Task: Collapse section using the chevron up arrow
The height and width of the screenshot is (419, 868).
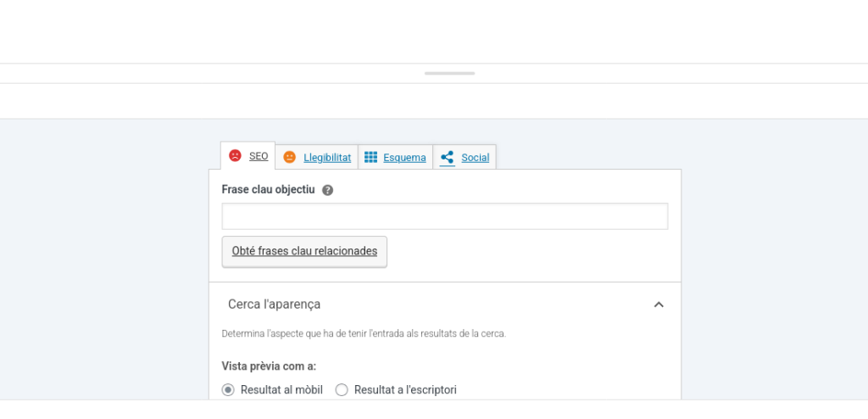Action: (x=659, y=304)
